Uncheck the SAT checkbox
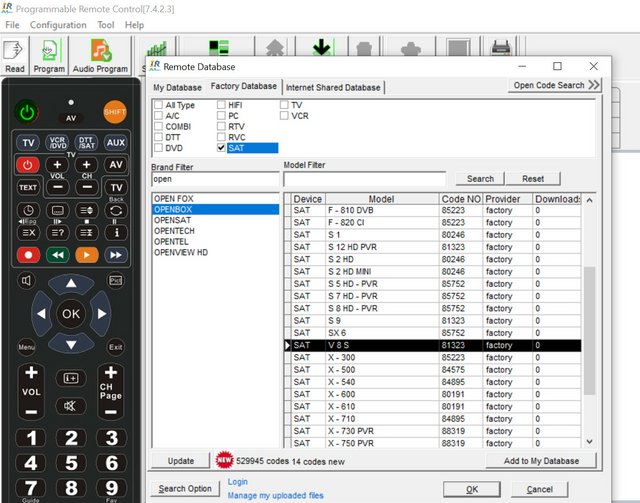Viewport: 640px width, 503px height. (221, 148)
